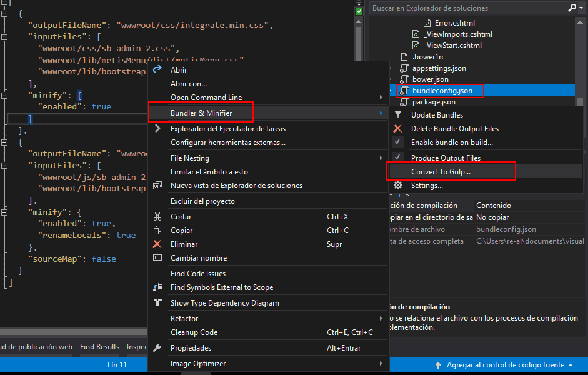The height and width of the screenshot is (375, 588).
Task: Click the _ViewImports.cshtml file icon
Action: point(416,34)
